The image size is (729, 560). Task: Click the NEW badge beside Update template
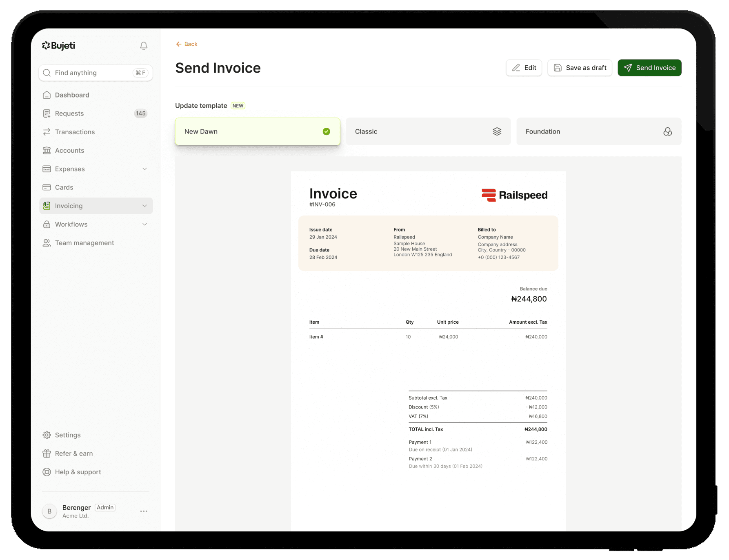tap(238, 106)
